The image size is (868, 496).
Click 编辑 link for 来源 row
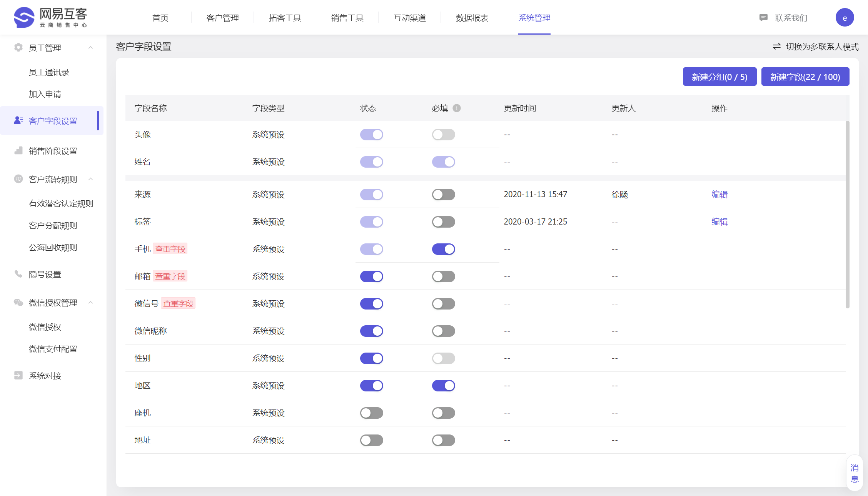pos(719,195)
